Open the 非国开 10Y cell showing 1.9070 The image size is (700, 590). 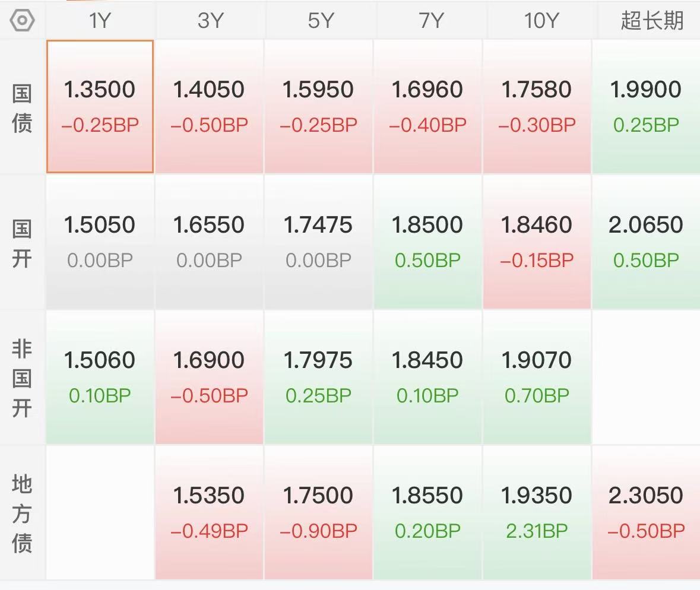tap(537, 377)
